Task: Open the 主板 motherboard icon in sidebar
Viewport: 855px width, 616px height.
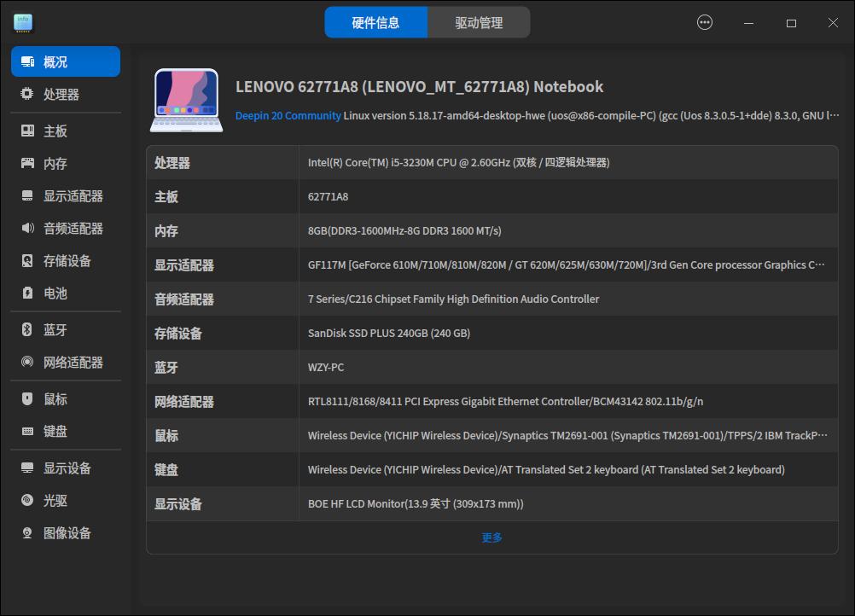Action: pyautogui.click(x=27, y=131)
